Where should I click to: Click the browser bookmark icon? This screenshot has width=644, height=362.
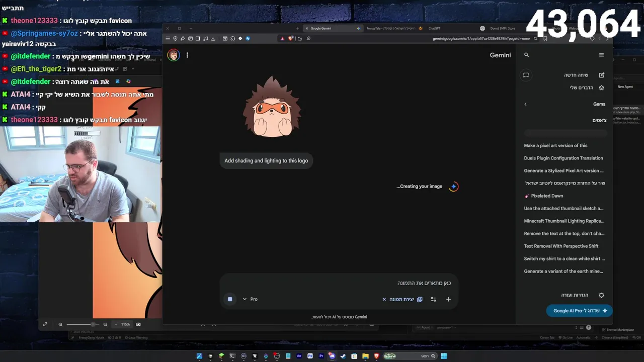(545, 38)
